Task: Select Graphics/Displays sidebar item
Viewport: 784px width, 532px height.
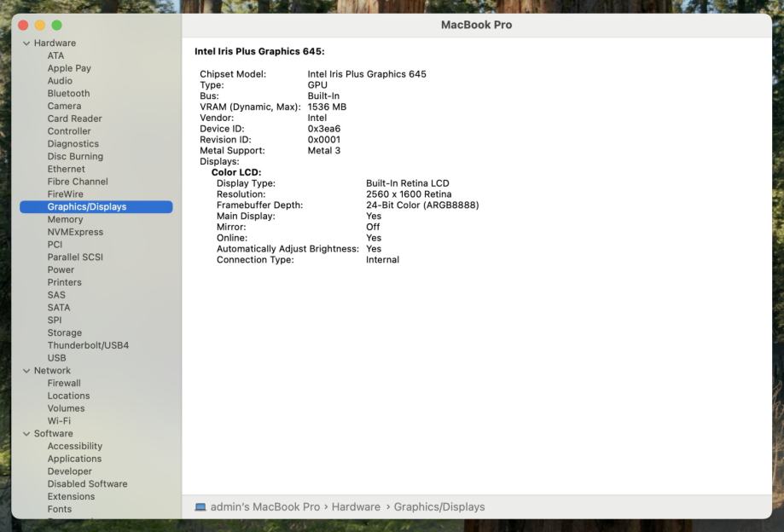Action: pyautogui.click(x=96, y=207)
